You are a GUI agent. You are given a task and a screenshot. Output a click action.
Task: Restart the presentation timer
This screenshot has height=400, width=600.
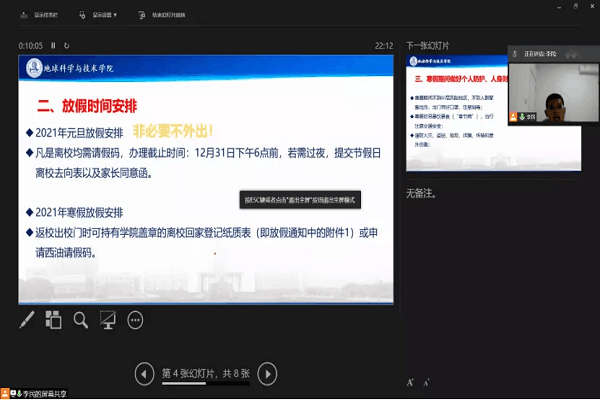pyautogui.click(x=68, y=45)
